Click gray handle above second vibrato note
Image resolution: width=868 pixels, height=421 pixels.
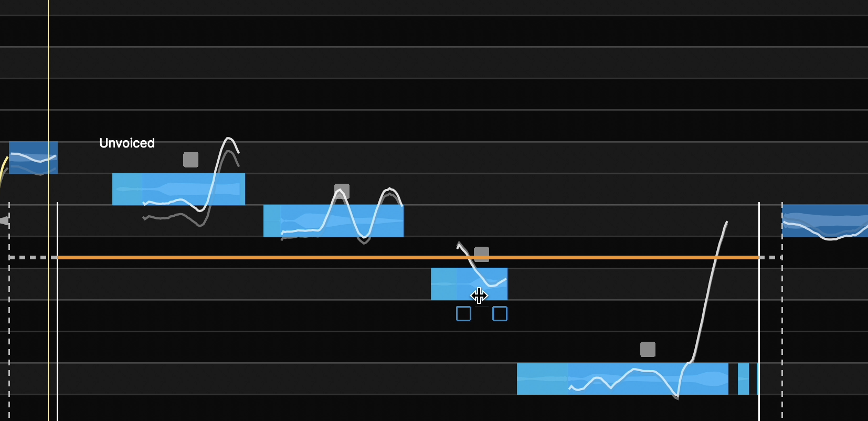(342, 191)
